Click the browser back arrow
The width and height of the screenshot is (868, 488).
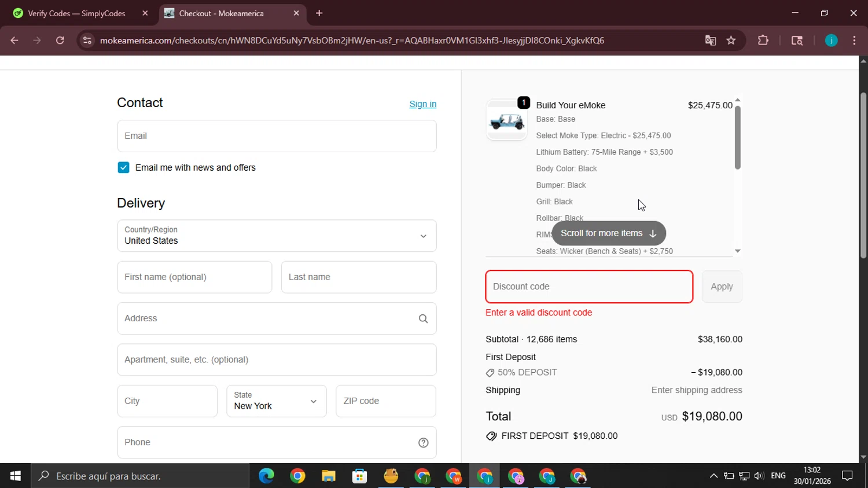pos(14,41)
